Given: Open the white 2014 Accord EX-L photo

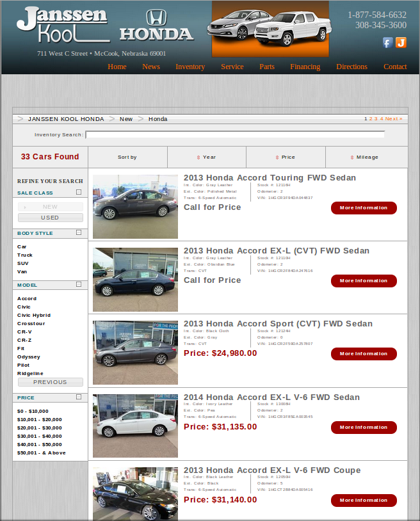Looking at the screenshot, I should coord(135,426).
